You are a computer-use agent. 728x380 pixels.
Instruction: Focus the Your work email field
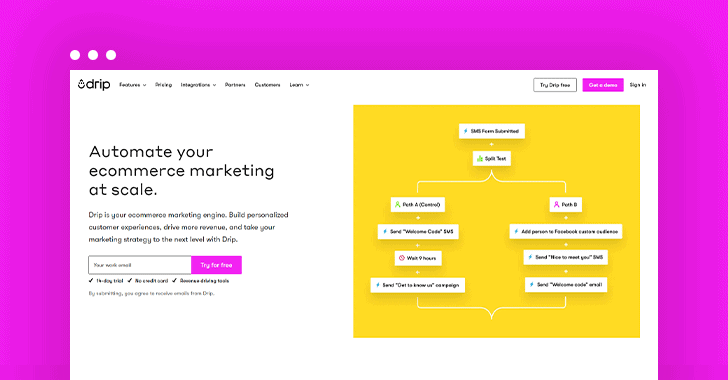(x=140, y=265)
